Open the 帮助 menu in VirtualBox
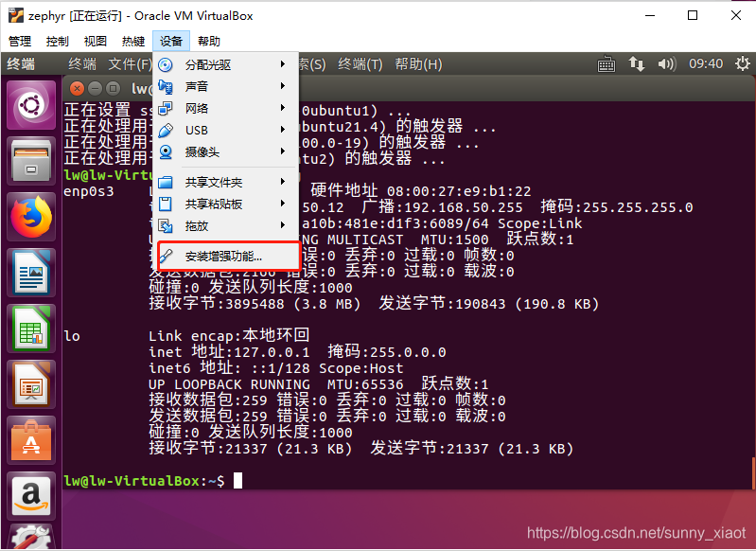Viewport: 756px width, 551px height. [x=209, y=41]
